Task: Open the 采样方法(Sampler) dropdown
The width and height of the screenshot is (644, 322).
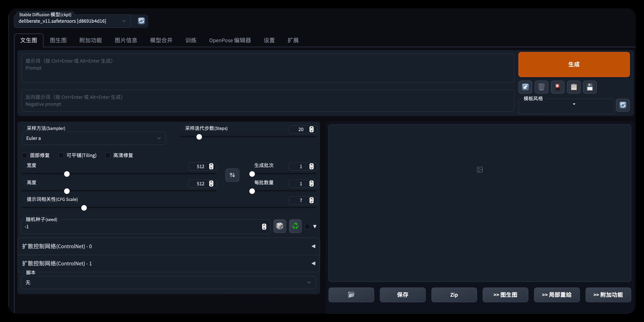Action: coord(94,138)
